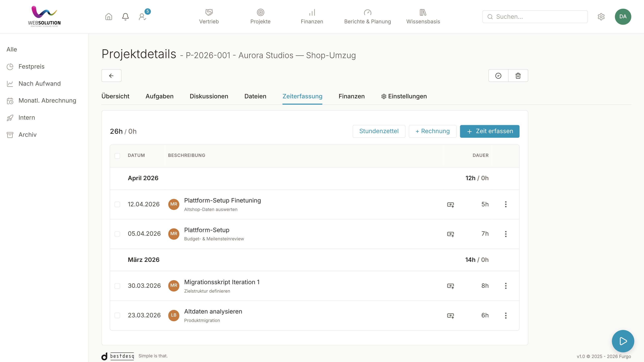The width and height of the screenshot is (644, 362).
Task: Click the bestdesq footer logo
Action: pos(118,356)
